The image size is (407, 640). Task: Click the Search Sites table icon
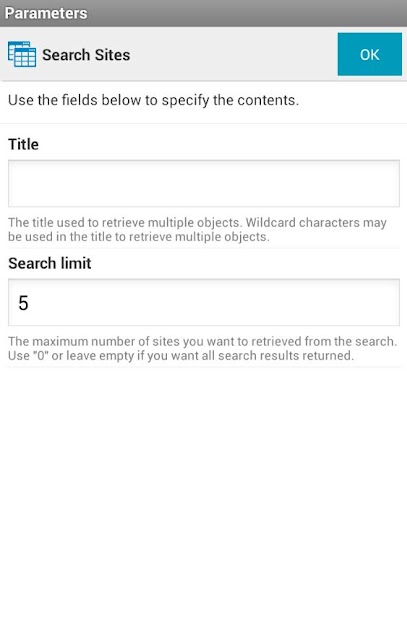click(22, 54)
